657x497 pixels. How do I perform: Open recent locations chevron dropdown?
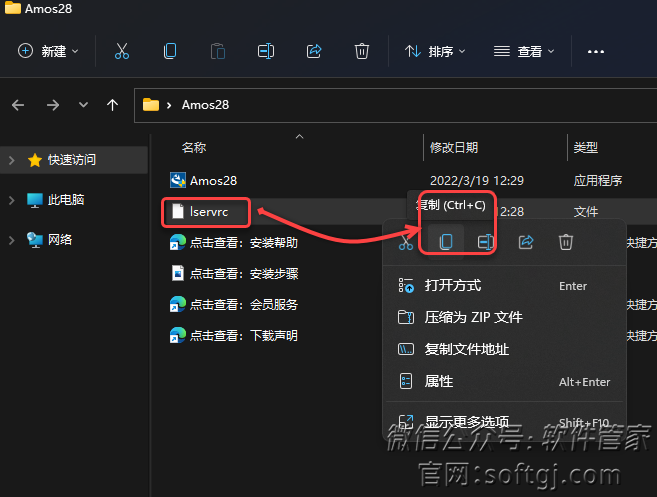coord(83,104)
